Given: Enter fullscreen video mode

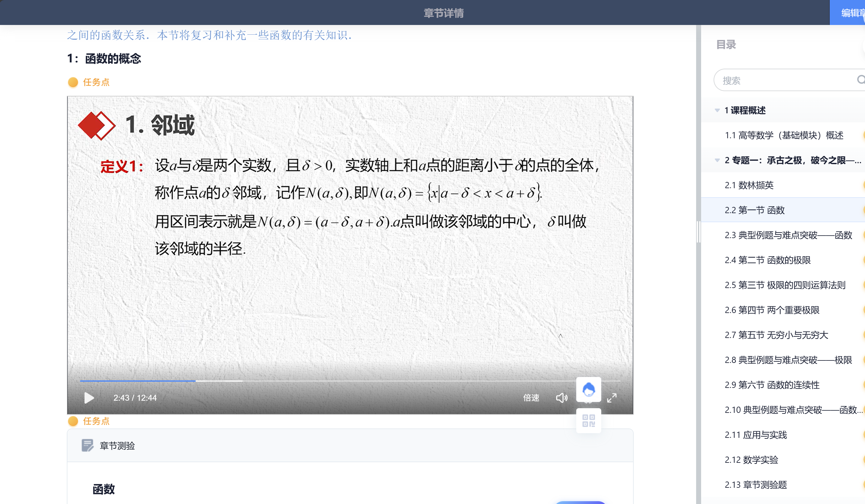Looking at the screenshot, I should tap(612, 398).
